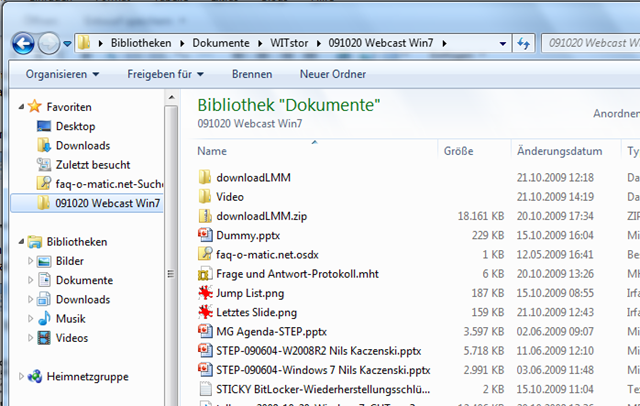Expand the Musik library

click(x=30, y=318)
